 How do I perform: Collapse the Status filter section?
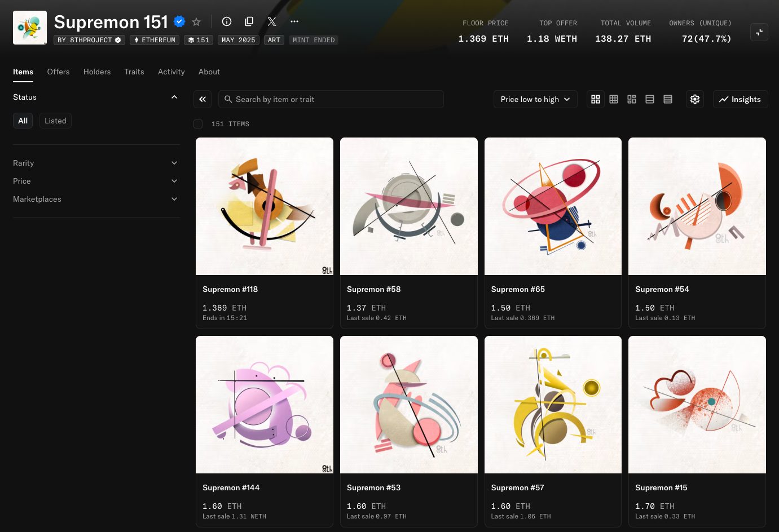174,97
